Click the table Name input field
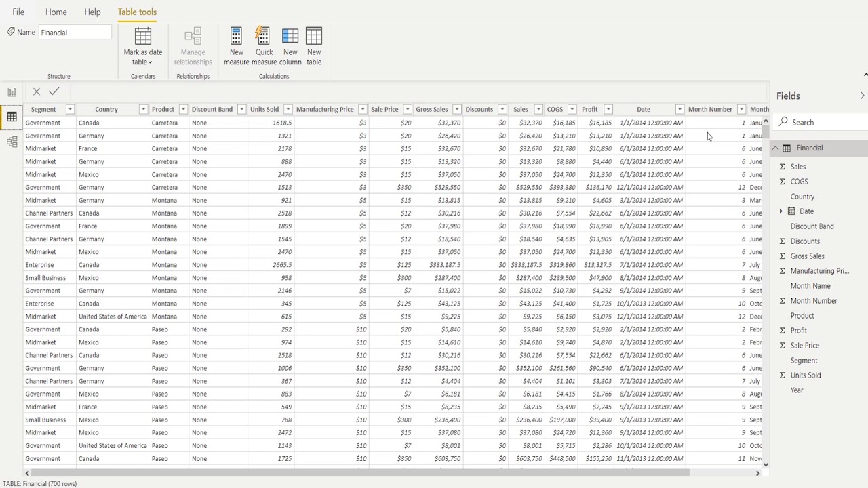The image size is (868, 488). point(75,33)
